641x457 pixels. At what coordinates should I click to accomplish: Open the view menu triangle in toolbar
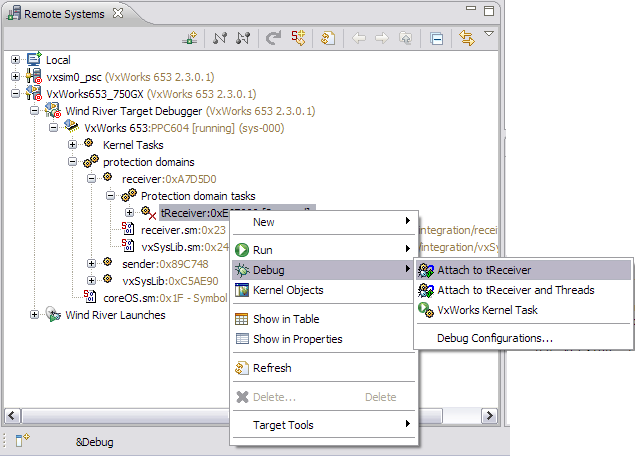(489, 34)
